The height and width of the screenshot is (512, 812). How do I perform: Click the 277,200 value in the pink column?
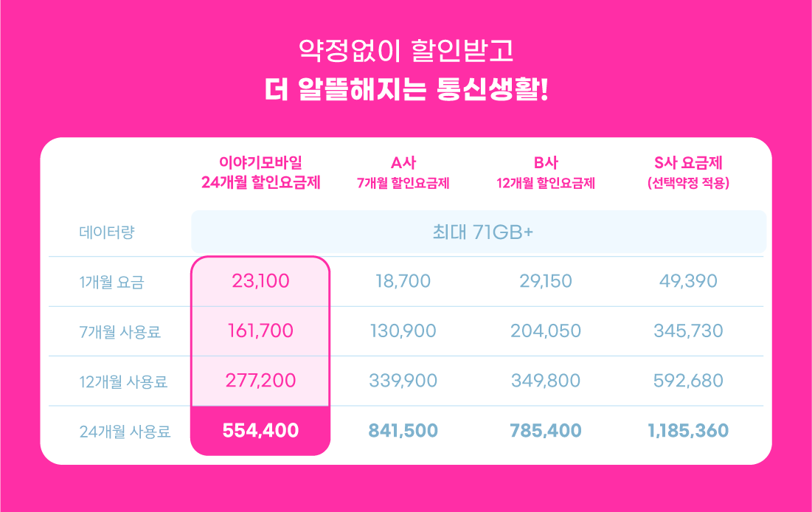tap(260, 381)
